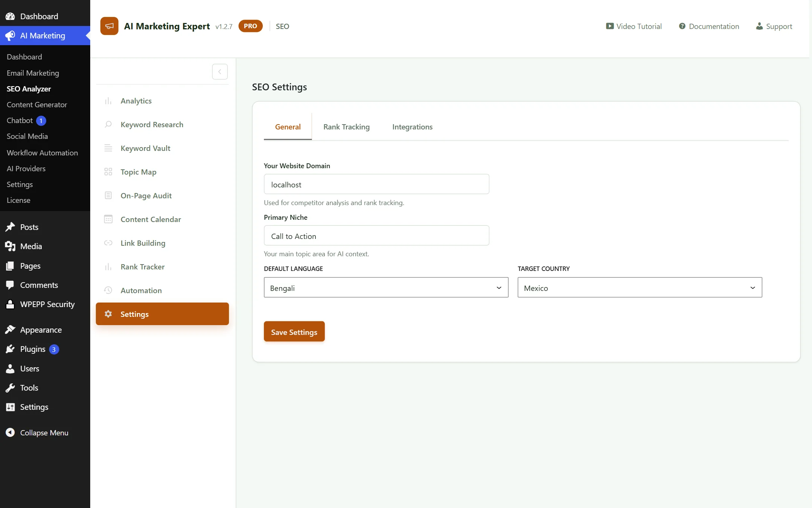This screenshot has width=812, height=508.
Task: Open Content Calendar in plugin sidebar
Action: click(162, 219)
